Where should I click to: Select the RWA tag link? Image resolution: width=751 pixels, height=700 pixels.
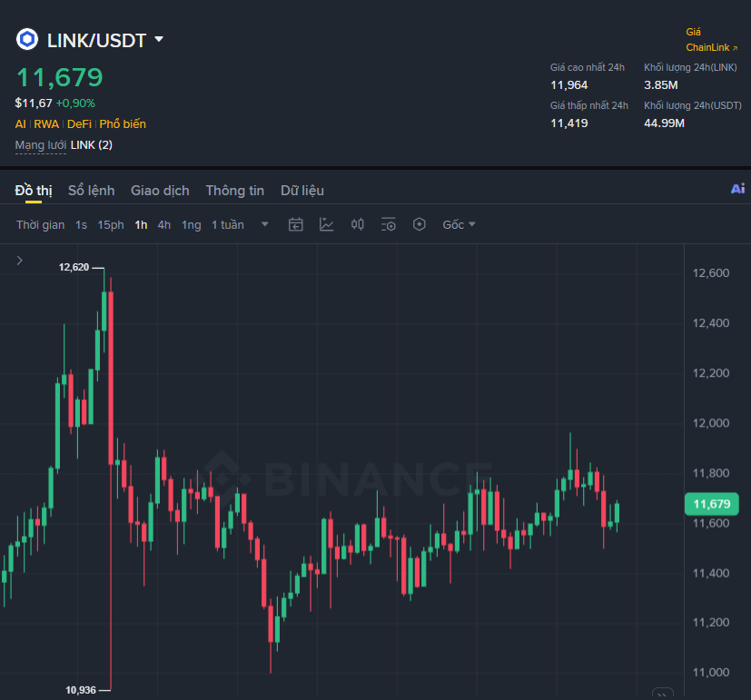pos(46,124)
